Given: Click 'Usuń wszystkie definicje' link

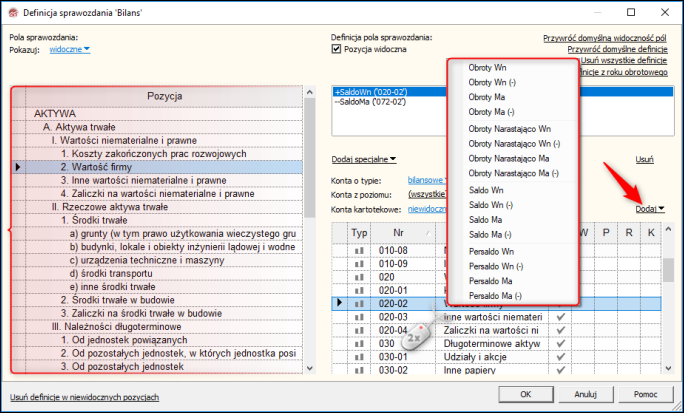Looking at the screenshot, I should point(624,60).
